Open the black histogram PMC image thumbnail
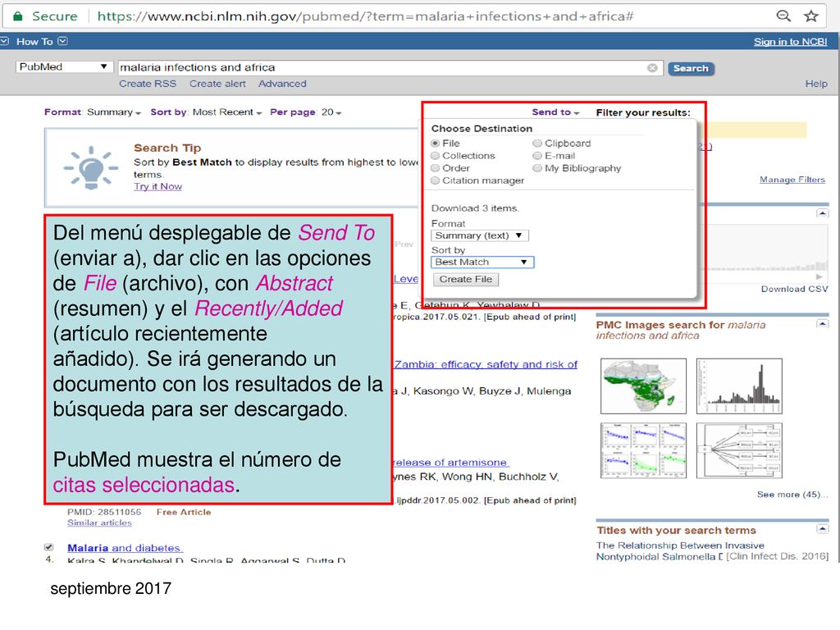840x630 pixels. point(739,386)
